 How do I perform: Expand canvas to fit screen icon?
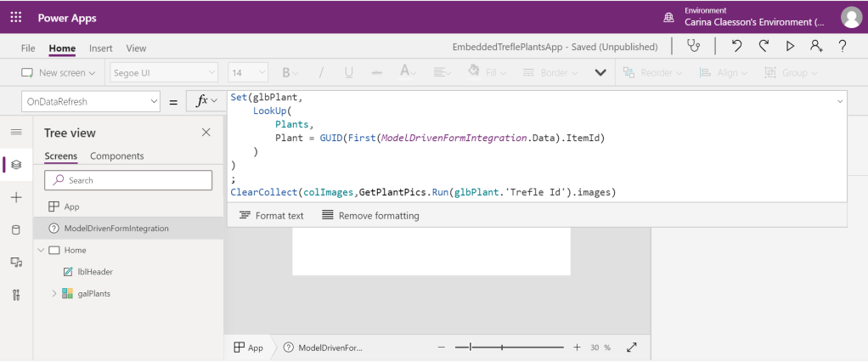coord(631,348)
